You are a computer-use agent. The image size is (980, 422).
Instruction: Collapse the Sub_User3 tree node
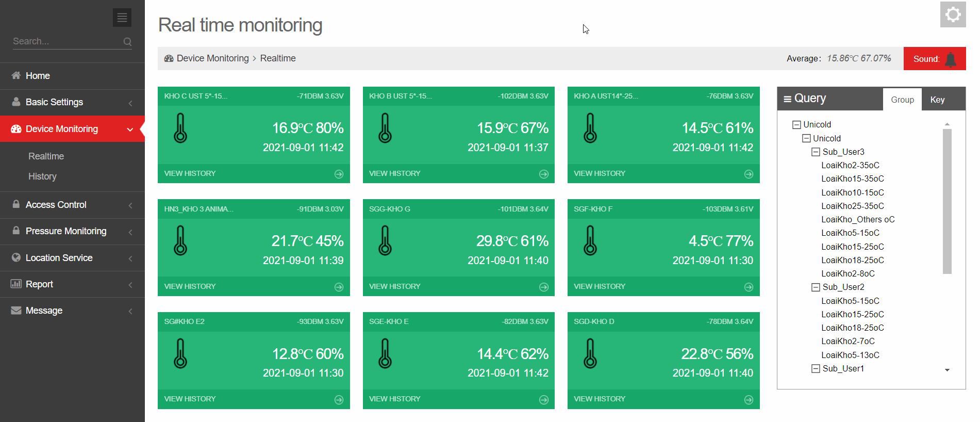[x=816, y=152]
